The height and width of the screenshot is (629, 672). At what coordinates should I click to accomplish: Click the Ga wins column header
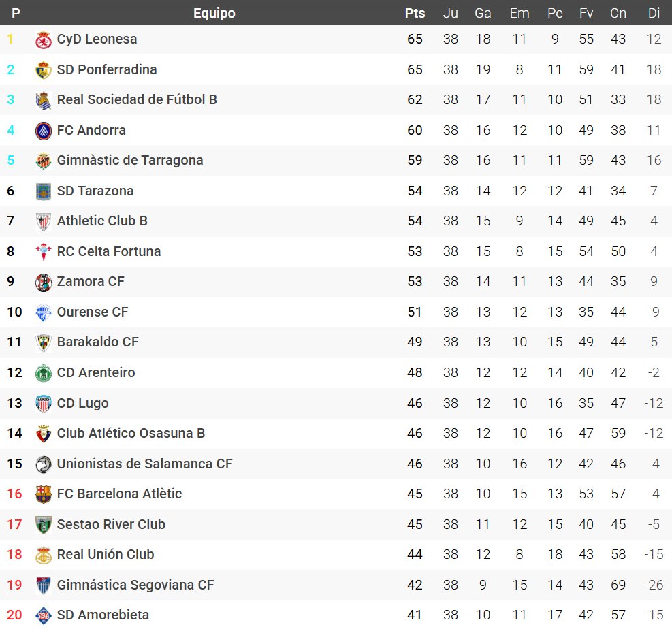pyautogui.click(x=483, y=13)
